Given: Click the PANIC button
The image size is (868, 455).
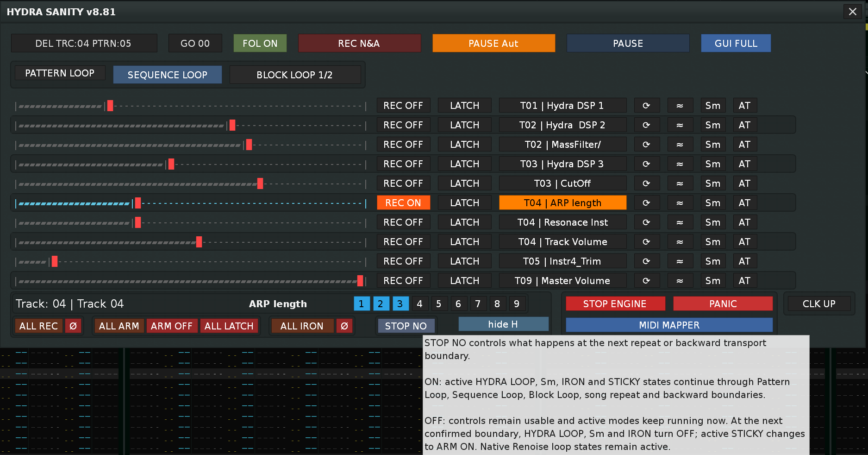Looking at the screenshot, I should (723, 304).
